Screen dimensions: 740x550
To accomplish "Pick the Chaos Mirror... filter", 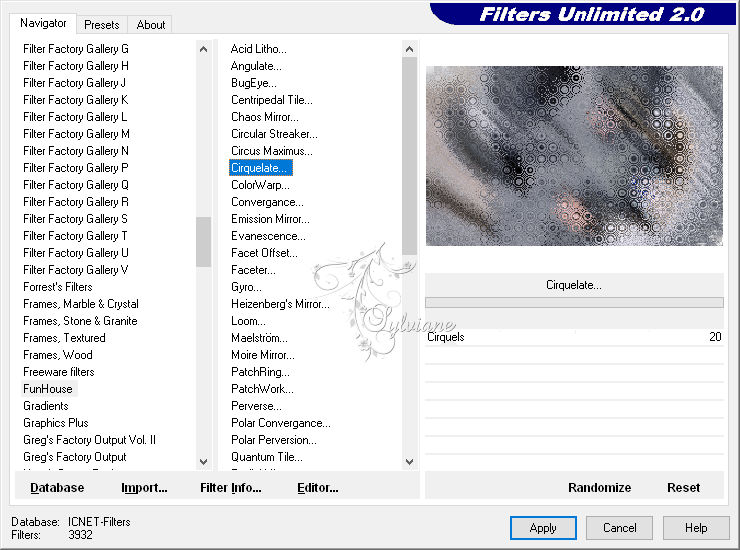I will [x=265, y=117].
